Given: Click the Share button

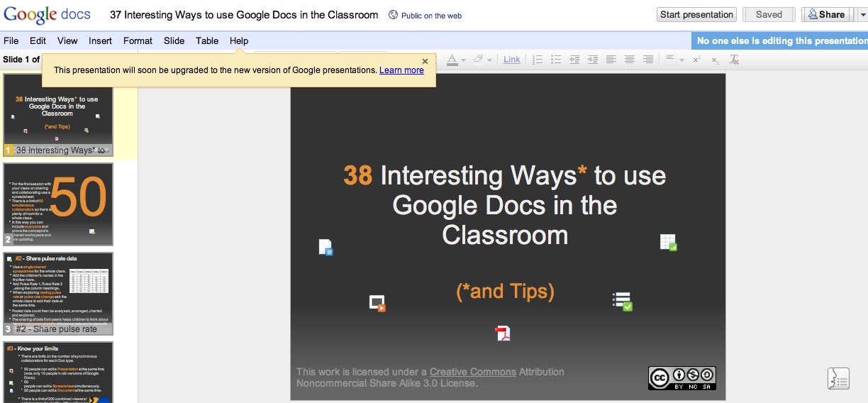Looking at the screenshot, I should pos(827,14).
